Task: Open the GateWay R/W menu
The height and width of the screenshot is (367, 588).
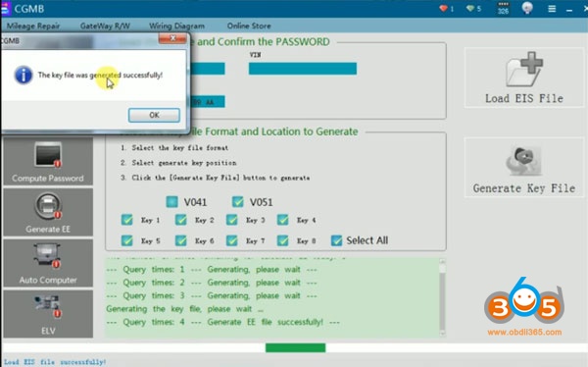Action: 105,26
